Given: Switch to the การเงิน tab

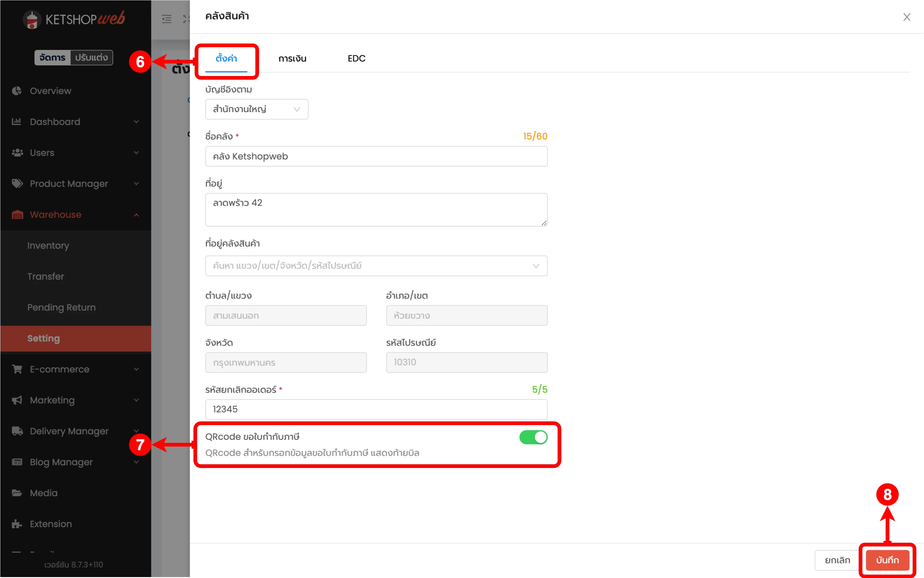Looking at the screenshot, I should pyautogui.click(x=292, y=59).
